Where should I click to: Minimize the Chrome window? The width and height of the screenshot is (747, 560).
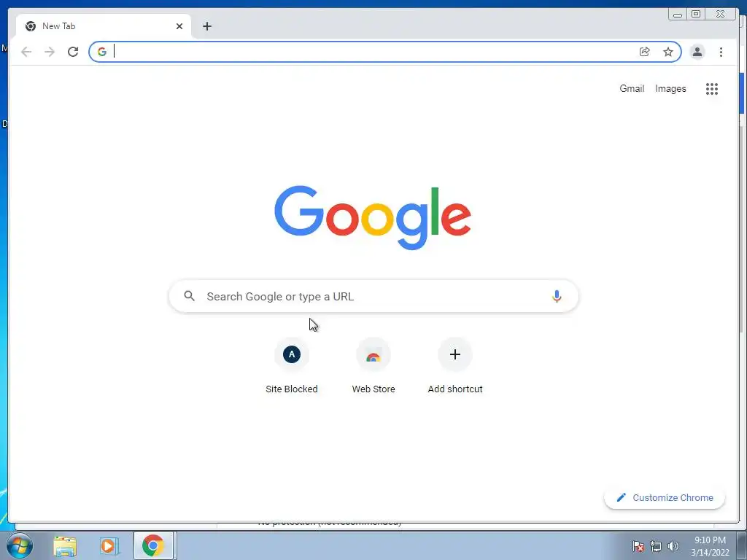pyautogui.click(x=678, y=15)
